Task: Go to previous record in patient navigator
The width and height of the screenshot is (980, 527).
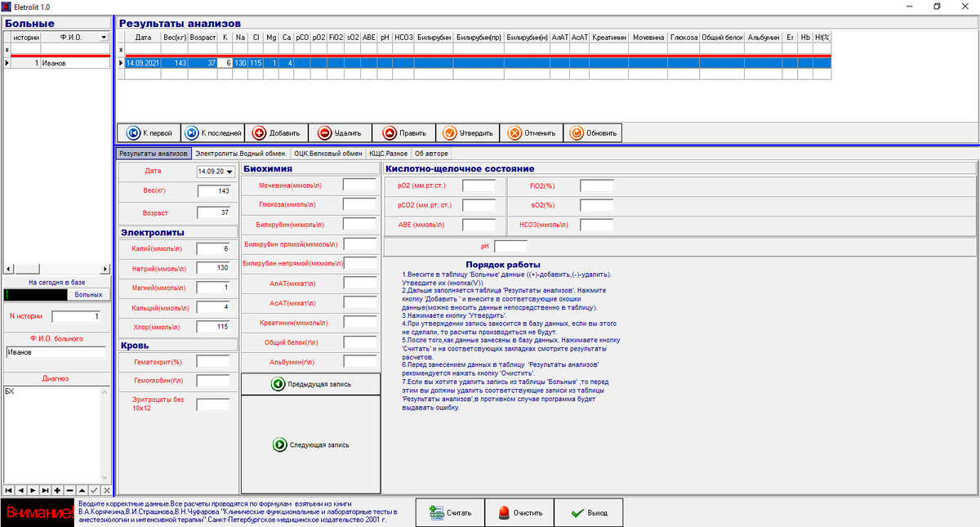Action: pos(20,489)
